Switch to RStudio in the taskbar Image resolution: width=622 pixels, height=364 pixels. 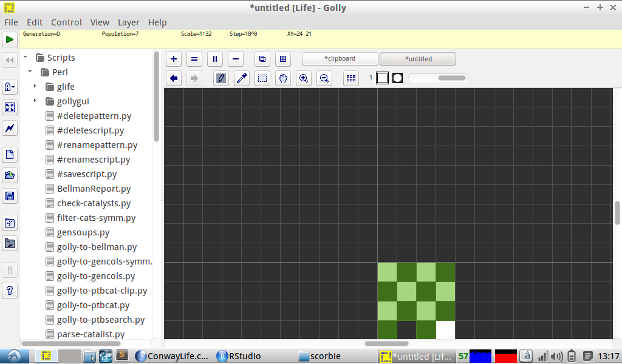click(x=239, y=356)
